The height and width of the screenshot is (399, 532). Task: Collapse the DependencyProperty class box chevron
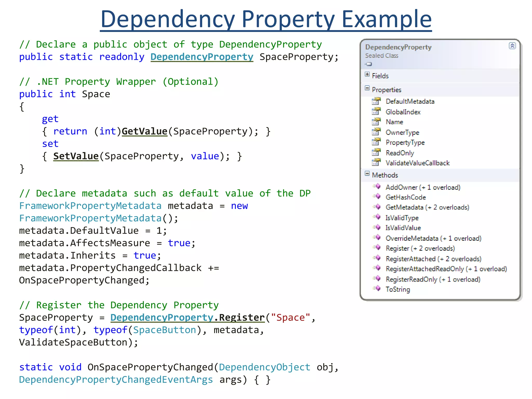click(512, 46)
